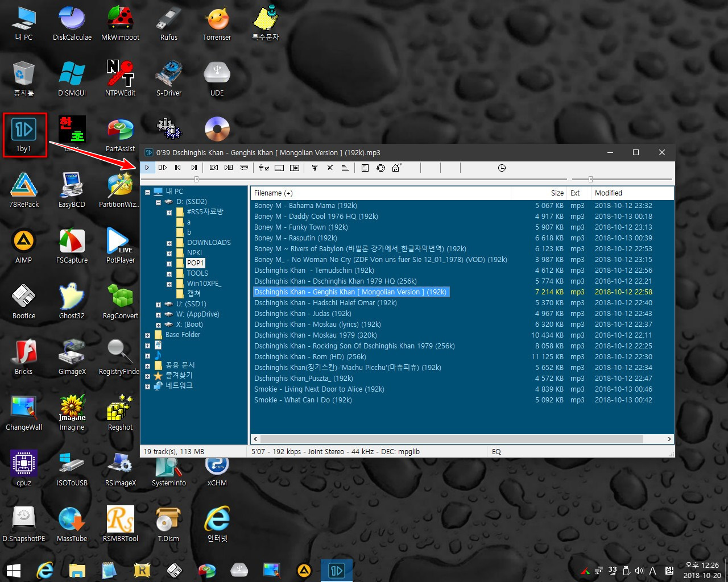Open Rufus desktop icon
This screenshot has height=582, width=728.
tap(169, 24)
